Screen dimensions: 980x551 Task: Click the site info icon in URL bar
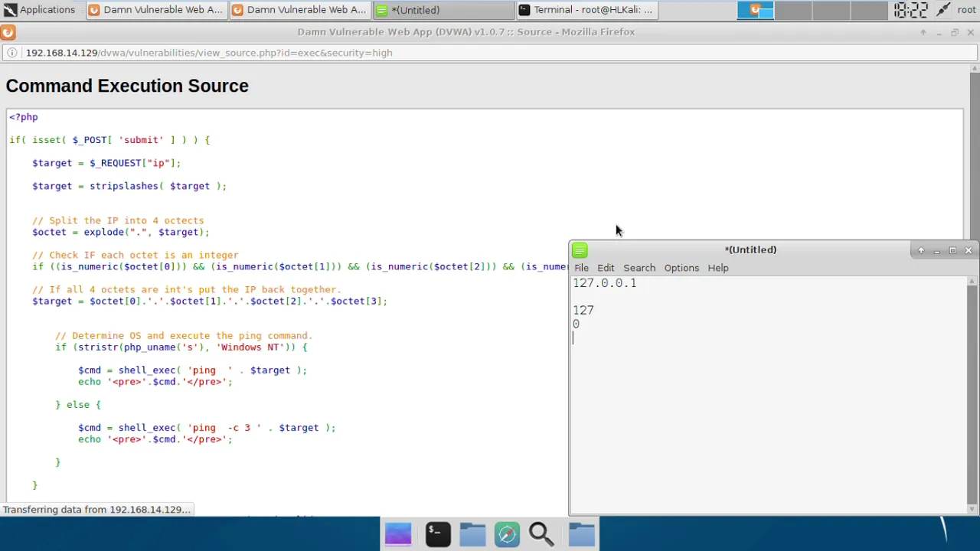coord(12,53)
